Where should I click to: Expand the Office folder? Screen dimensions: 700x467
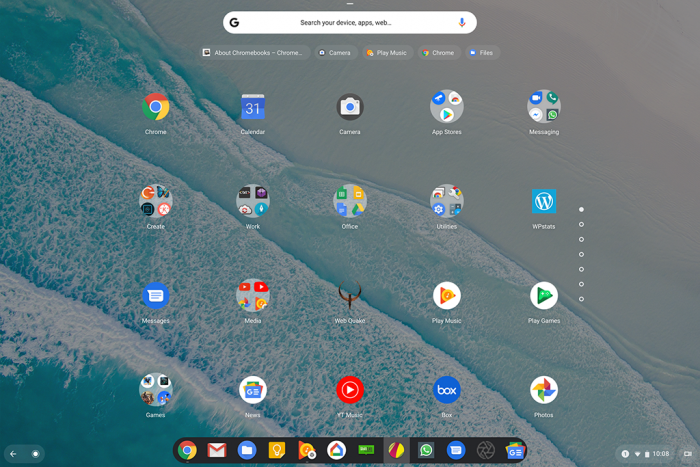[350, 201]
